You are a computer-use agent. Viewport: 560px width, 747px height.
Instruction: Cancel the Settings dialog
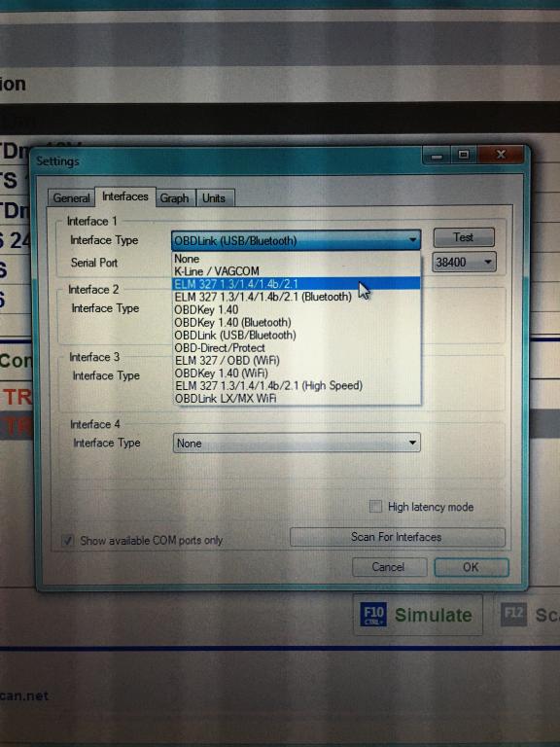pos(389,567)
